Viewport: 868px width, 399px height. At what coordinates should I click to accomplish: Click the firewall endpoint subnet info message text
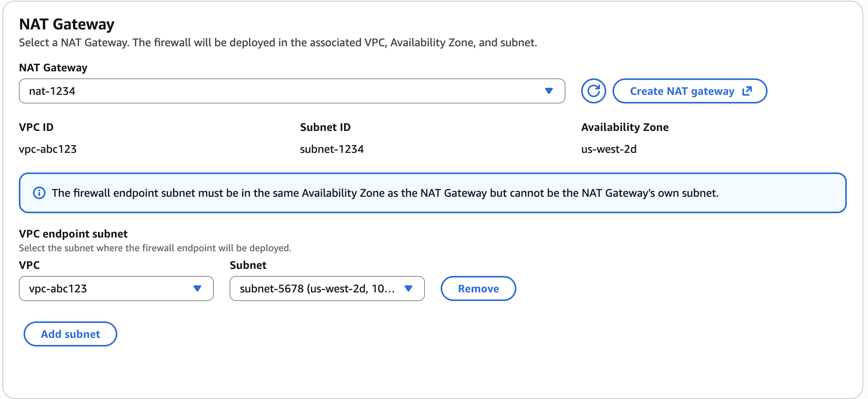click(x=385, y=193)
